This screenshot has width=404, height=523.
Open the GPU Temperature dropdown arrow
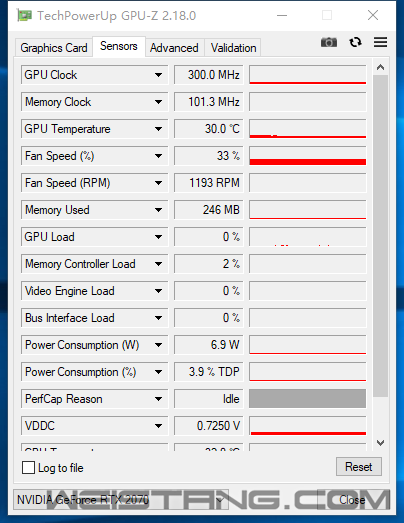158,129
